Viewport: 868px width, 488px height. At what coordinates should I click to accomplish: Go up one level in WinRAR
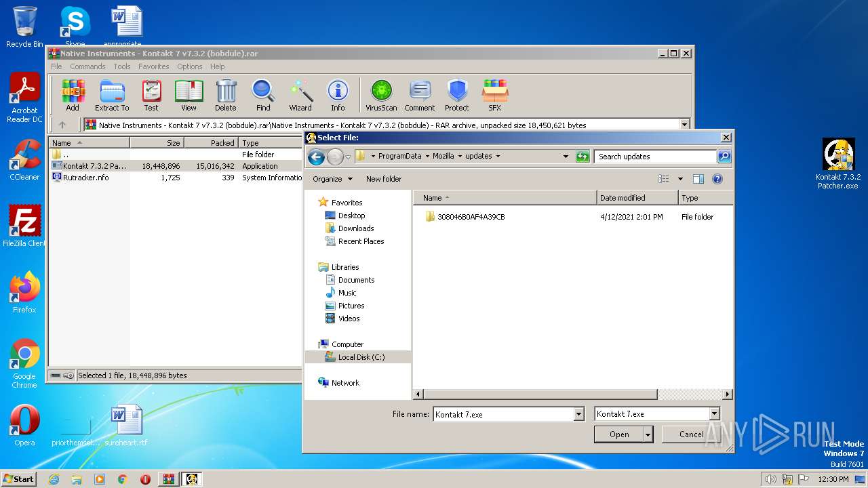(62, 125)
